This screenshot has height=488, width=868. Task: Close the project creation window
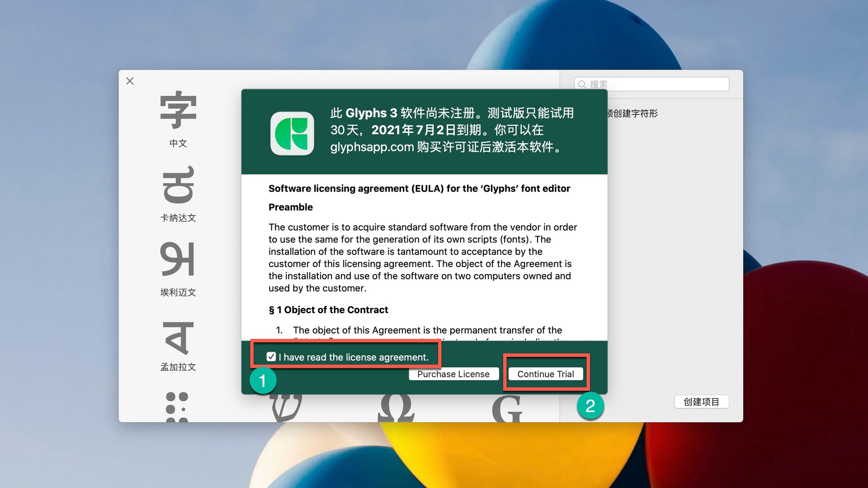tap(130, 81)
